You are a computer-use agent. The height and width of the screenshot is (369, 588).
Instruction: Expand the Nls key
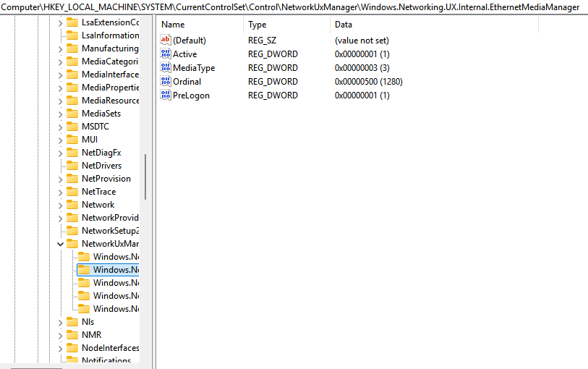60,323
